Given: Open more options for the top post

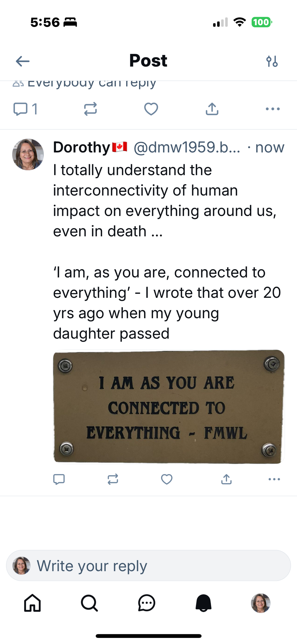Looking at the screenshot, I should [x=273, y=109].
